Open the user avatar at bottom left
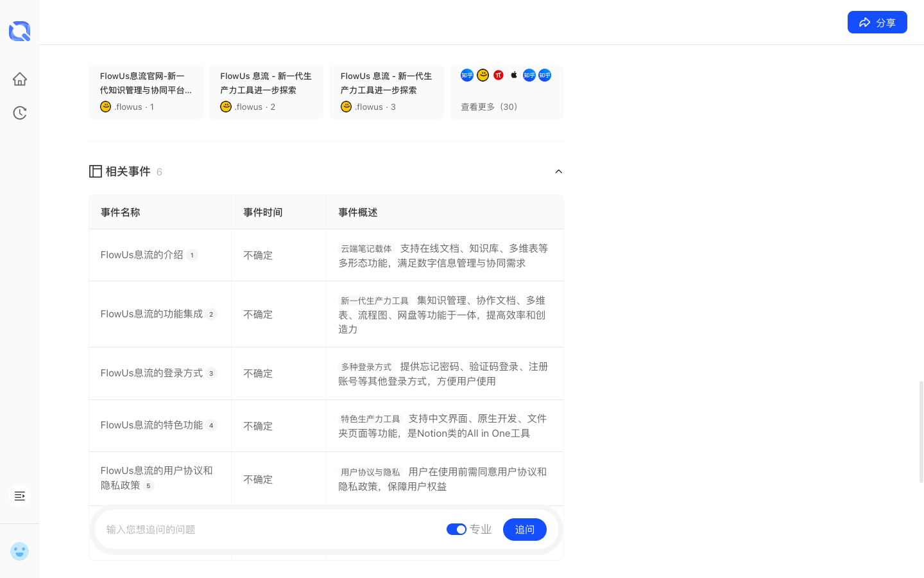 tap(20, 551)
